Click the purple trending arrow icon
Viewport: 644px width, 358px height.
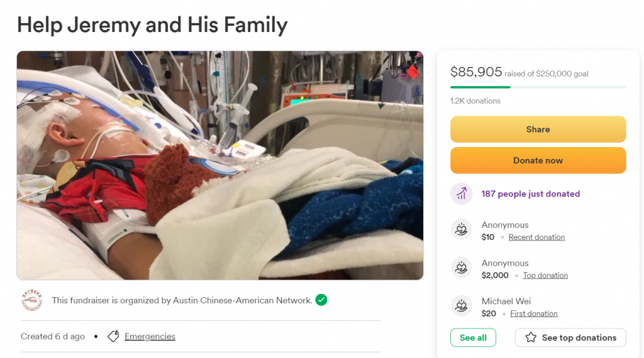(x=462, y=193)
